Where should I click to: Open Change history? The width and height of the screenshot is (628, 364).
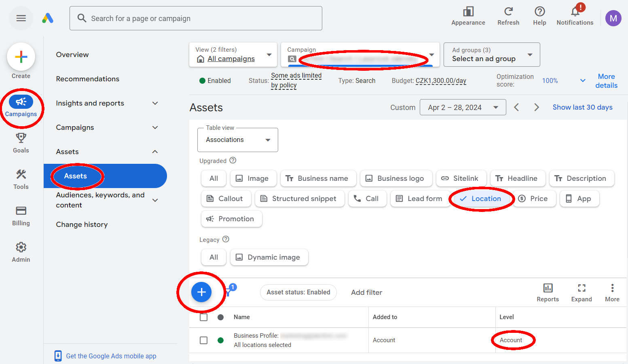pyautogui.click(x=82, y=224)
